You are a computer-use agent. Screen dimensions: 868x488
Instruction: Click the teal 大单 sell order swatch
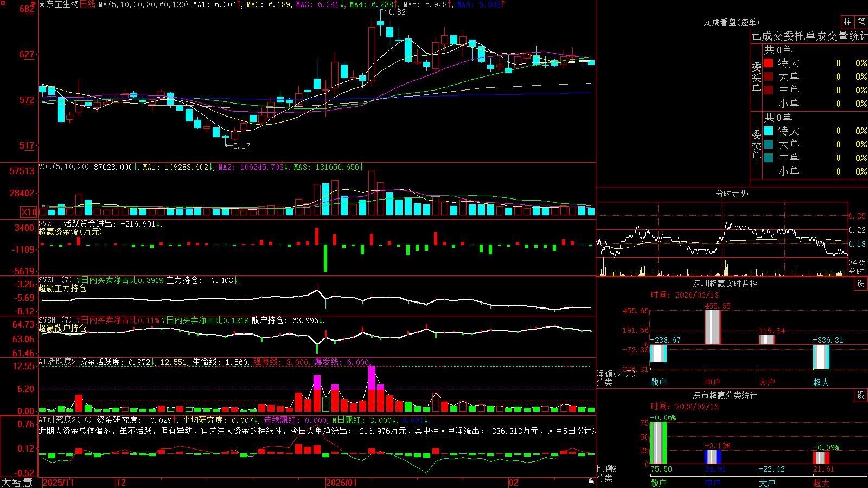tap(768, 144)
